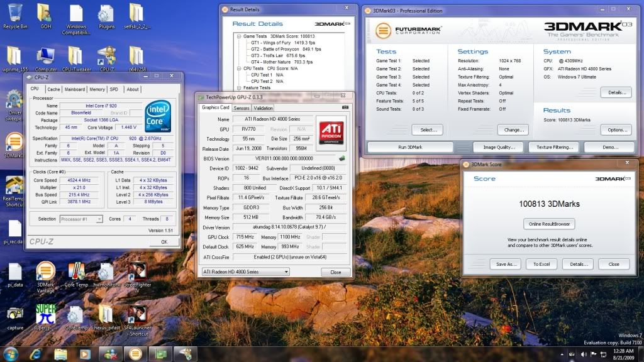Image resolution: width=644 pixels, height=362 pixels.
Task: Click the Internet Explorer taskbar icon
Action: [37, 354]
